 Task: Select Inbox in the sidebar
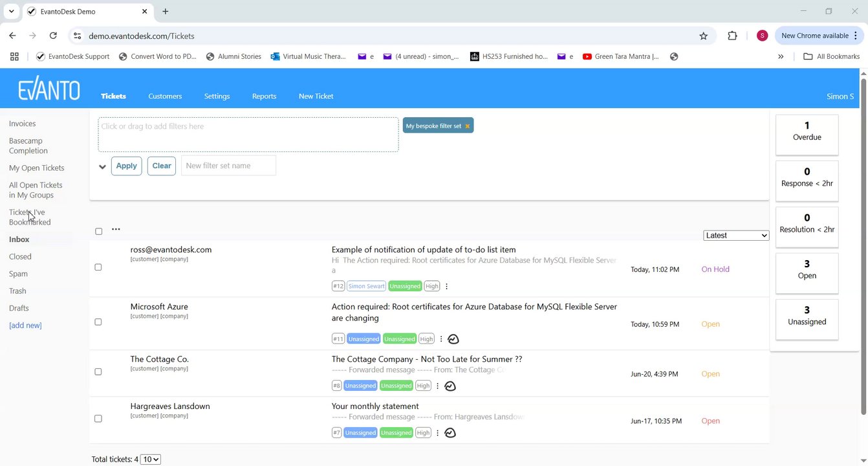(19, 239)
